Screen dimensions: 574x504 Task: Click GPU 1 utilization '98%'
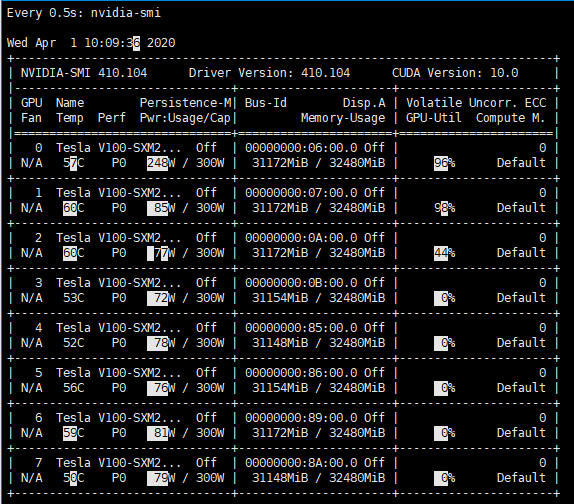click(x=444, y=208)
